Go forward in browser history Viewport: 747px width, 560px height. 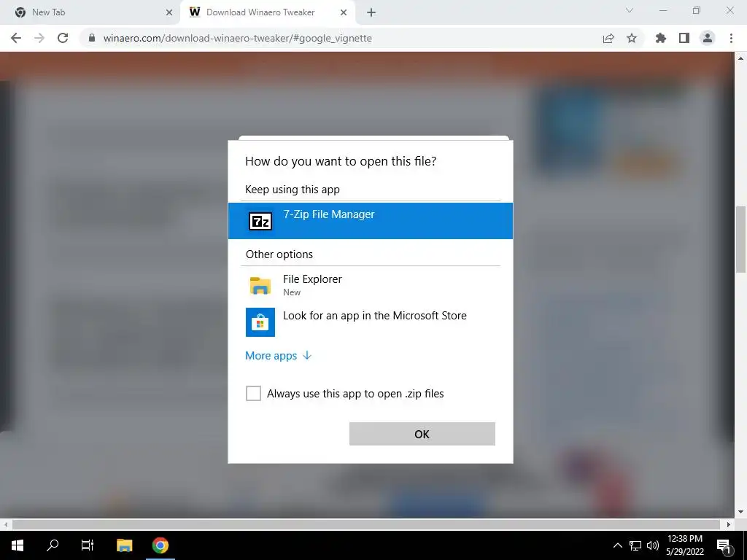tap(39, 38)
